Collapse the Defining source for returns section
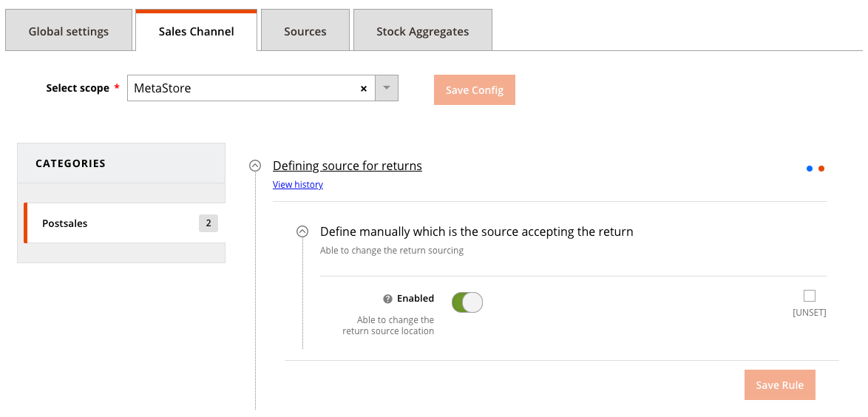The width and height of the screenshot is (868, 417). 254,166
